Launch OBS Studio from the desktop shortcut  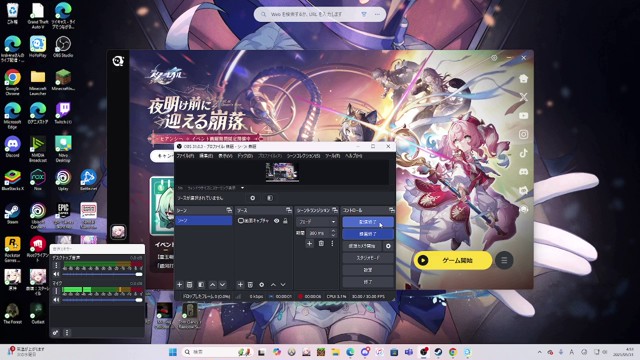(x=63, y=46)
